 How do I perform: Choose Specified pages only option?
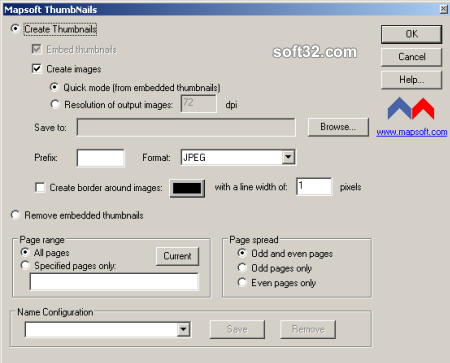[25, 266]
